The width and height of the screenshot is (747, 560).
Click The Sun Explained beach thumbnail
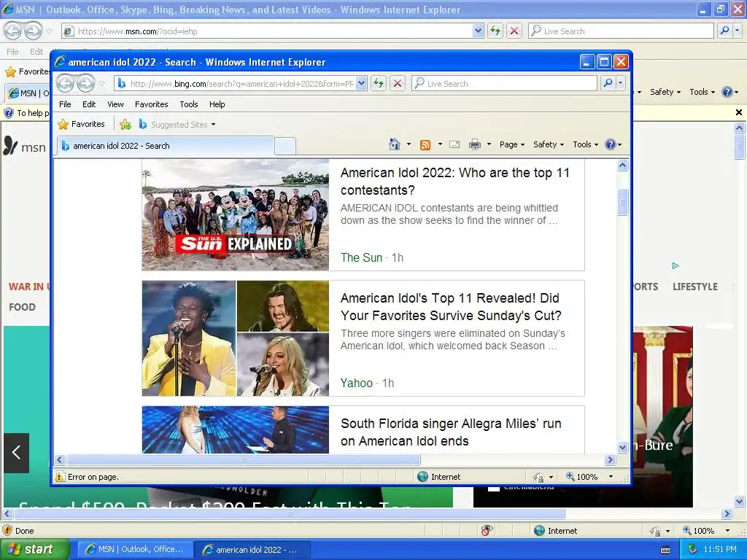236,215
